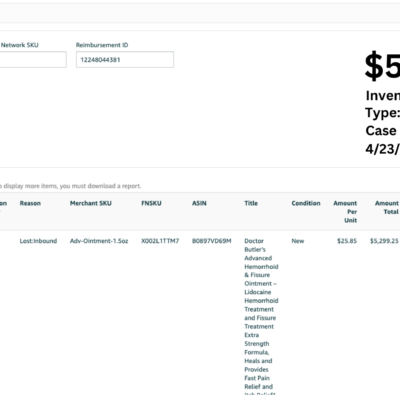Click the ASIN column header

[199, 203]
